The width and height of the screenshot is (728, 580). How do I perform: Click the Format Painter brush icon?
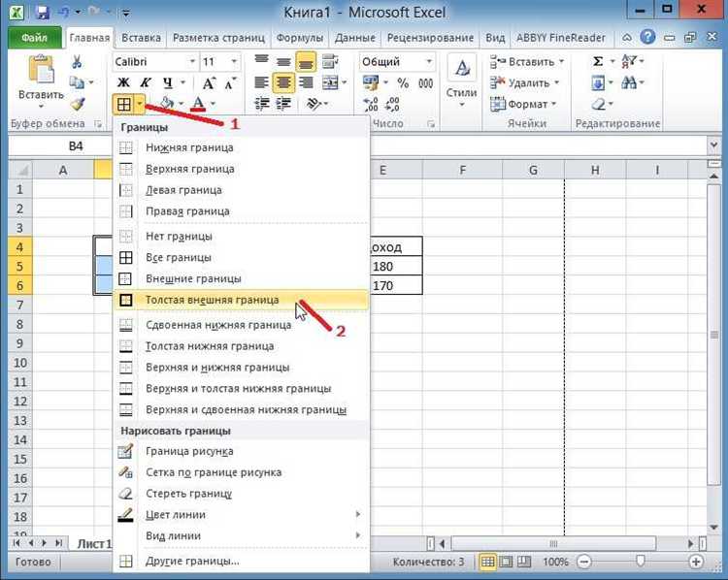point(77,104)
